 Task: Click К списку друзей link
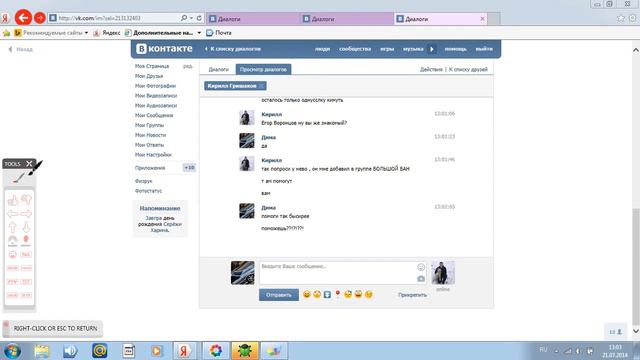[x=468, y=69]
